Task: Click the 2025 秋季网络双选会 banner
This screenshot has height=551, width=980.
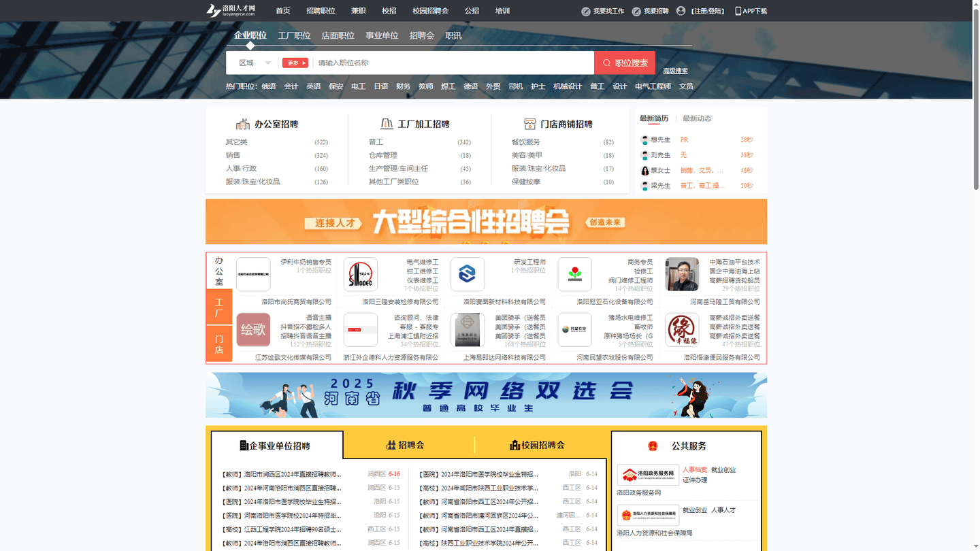Action: coord(486,395)
